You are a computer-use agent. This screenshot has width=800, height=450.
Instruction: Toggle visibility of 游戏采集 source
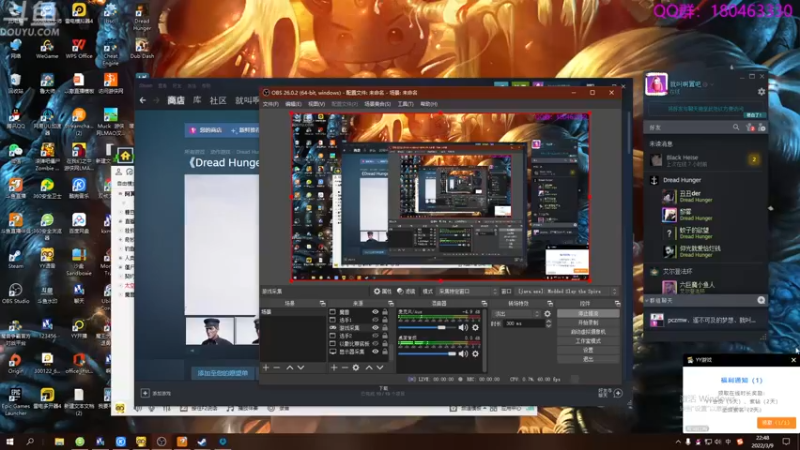coord(375,328)
